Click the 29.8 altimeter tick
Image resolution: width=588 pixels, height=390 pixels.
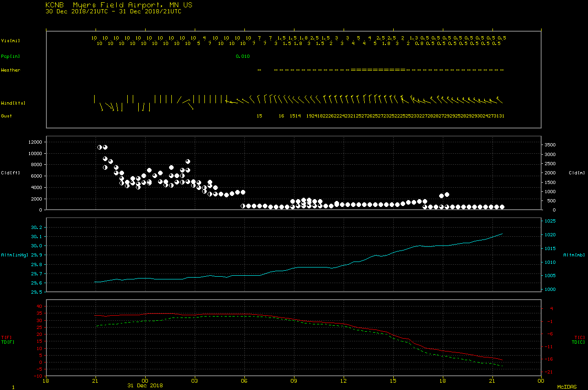click(x=37, y=265)
